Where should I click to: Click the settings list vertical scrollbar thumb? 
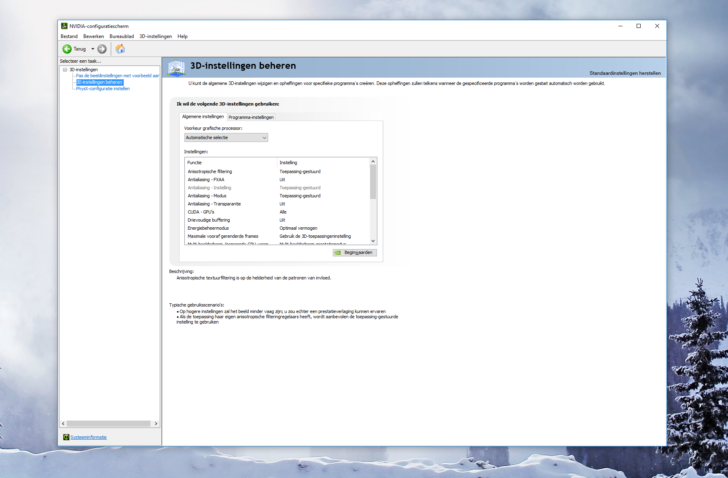[x=373, y=182]
